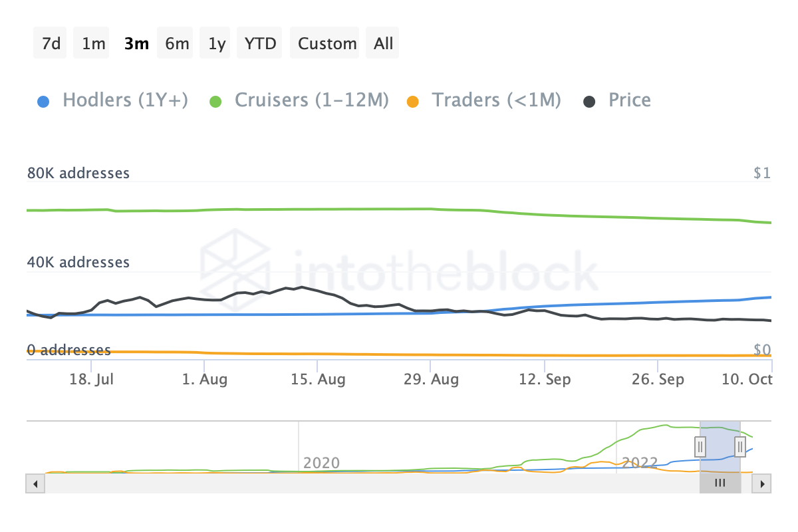Viewport: 798px width, 532px height.
Task: Select the 3m time range button
Action: [x=136, y=44]
